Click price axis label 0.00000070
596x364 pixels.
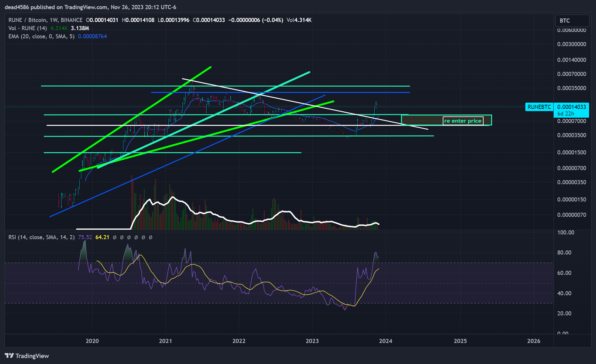click(572, 215)
